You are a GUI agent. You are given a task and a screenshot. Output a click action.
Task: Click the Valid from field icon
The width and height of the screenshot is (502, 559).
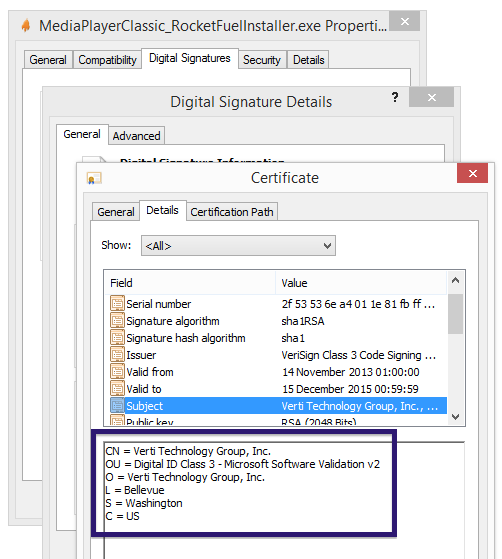(x=117, y=372)
